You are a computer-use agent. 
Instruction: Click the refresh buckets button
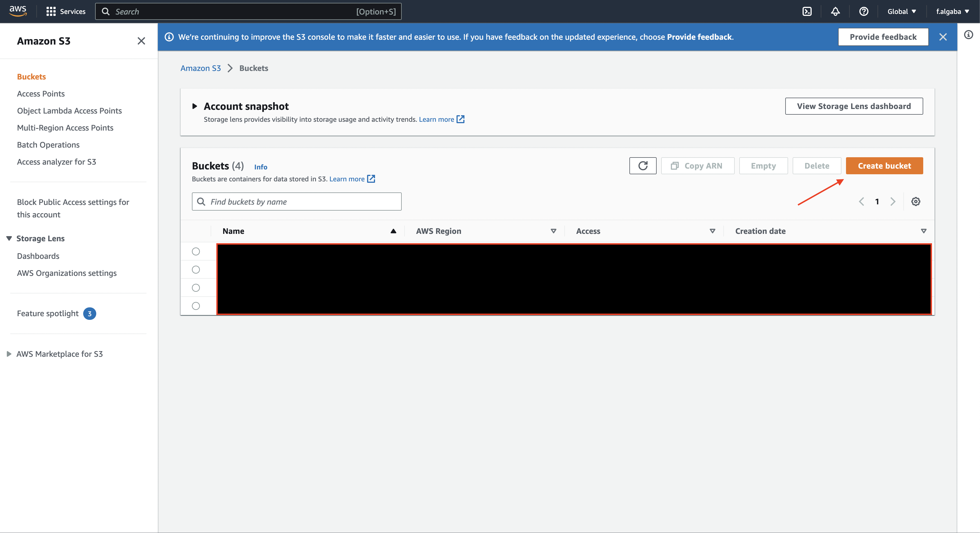tap(642, 166)
